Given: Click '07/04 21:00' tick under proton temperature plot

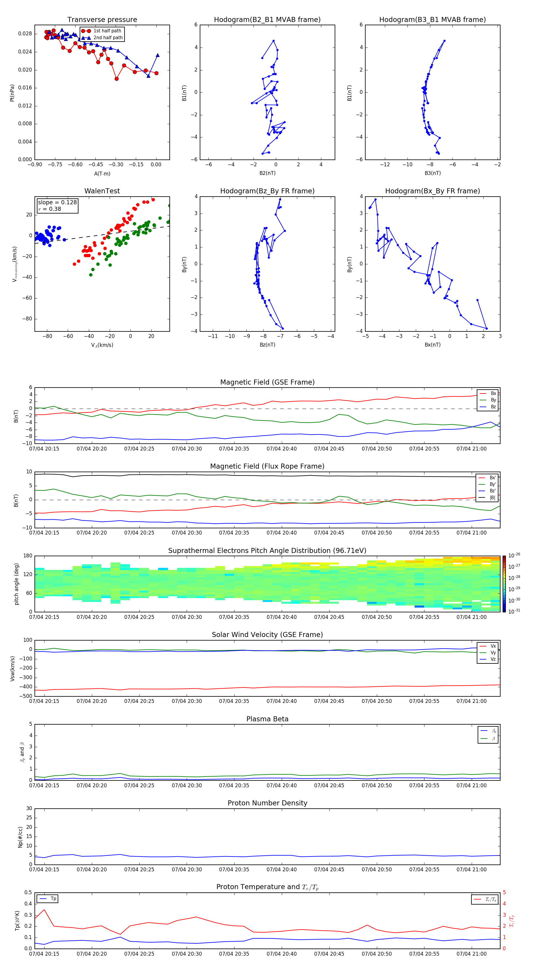Looking at the screenshot, I should coord(471,954).
